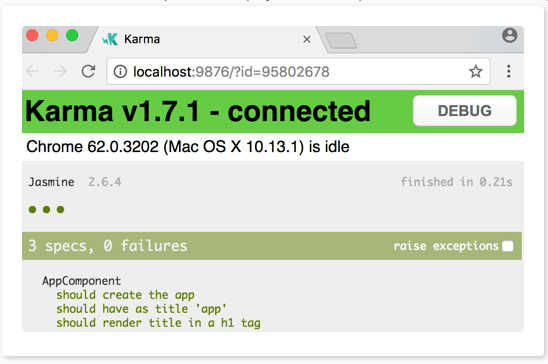
Task: Open the site info icon by localhost
Action: 120,72
